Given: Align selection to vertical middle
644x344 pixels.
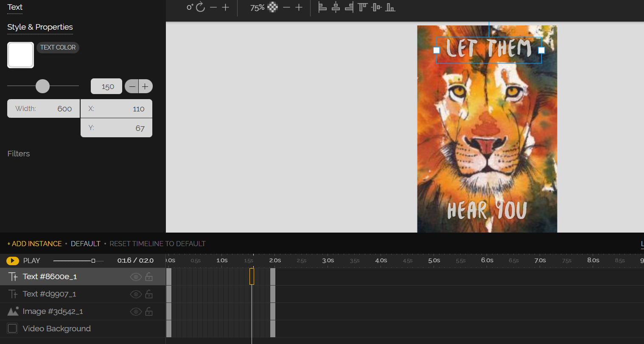Looking at the screenshot, I should (376, 7).
